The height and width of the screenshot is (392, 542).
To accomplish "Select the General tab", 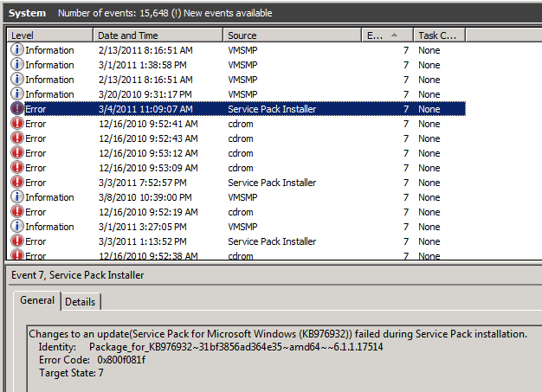I will (x=37, y=301).
